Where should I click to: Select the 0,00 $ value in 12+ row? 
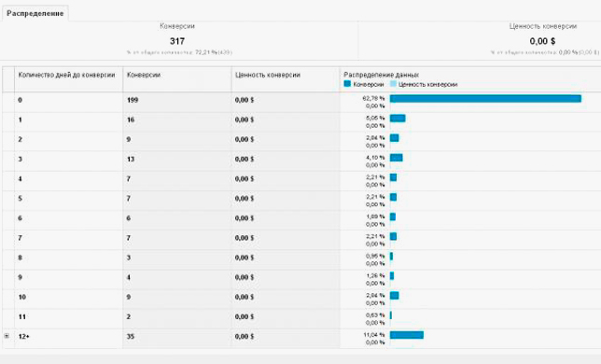(x=245, y=336)
